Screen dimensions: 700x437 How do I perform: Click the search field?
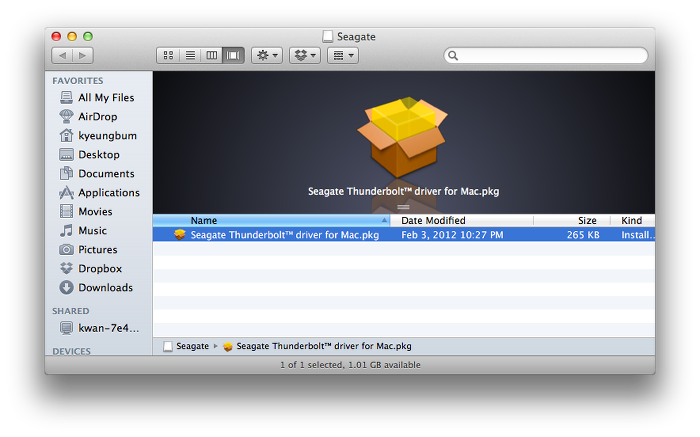click(546, 55)
